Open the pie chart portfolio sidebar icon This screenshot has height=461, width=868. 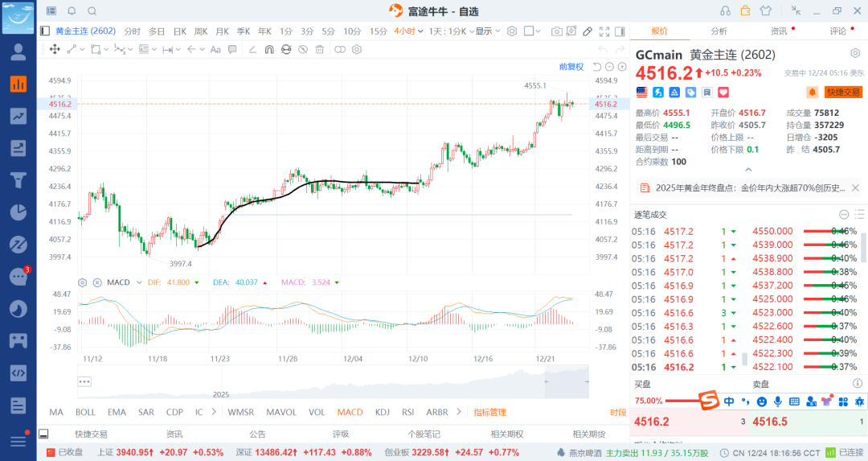[18, 212]
